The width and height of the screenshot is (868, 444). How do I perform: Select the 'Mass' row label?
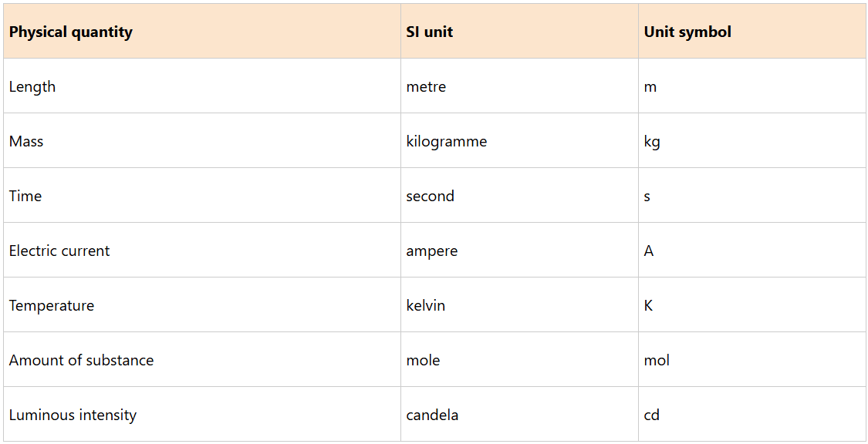pos(26,142)
